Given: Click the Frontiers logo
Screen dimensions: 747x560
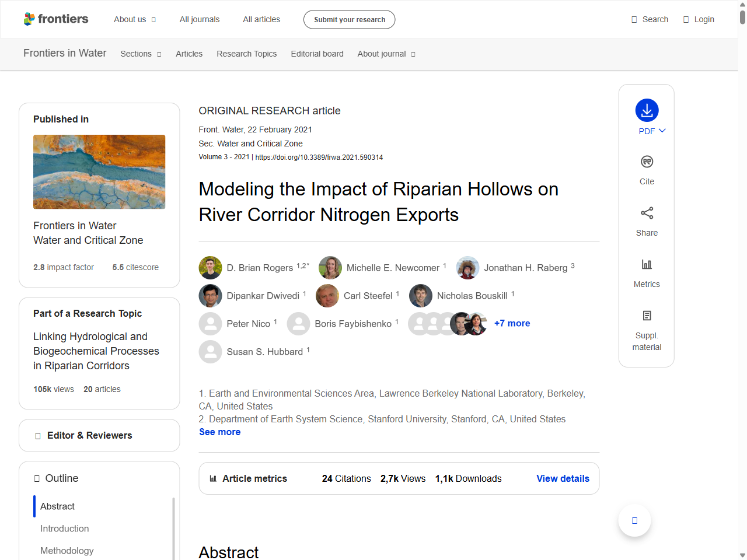Looking at the screenshot, I should point(56,19).
